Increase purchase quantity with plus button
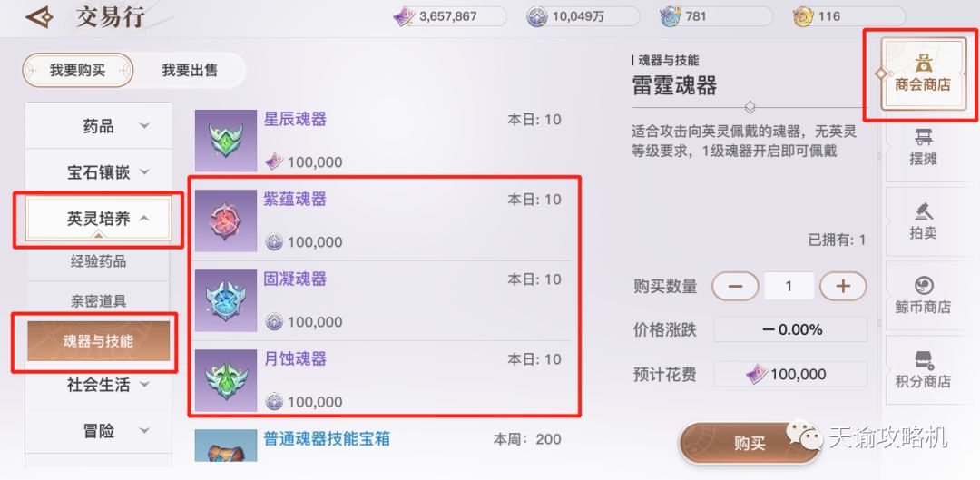The image size is (980, 480). pyautogui.click(x=843, y=286)
